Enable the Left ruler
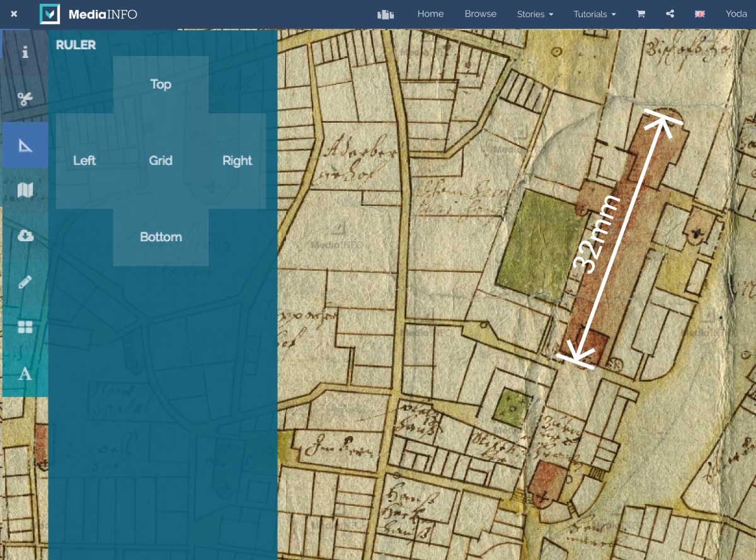This screenshot has width=756, height=560. pyautogui.click(x=84, y=161)
